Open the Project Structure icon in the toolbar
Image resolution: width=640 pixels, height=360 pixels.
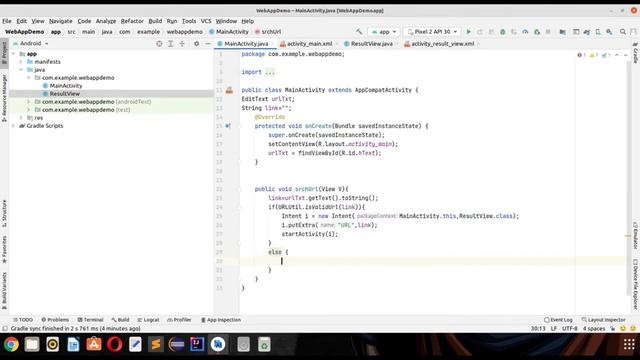coord(562,32)
